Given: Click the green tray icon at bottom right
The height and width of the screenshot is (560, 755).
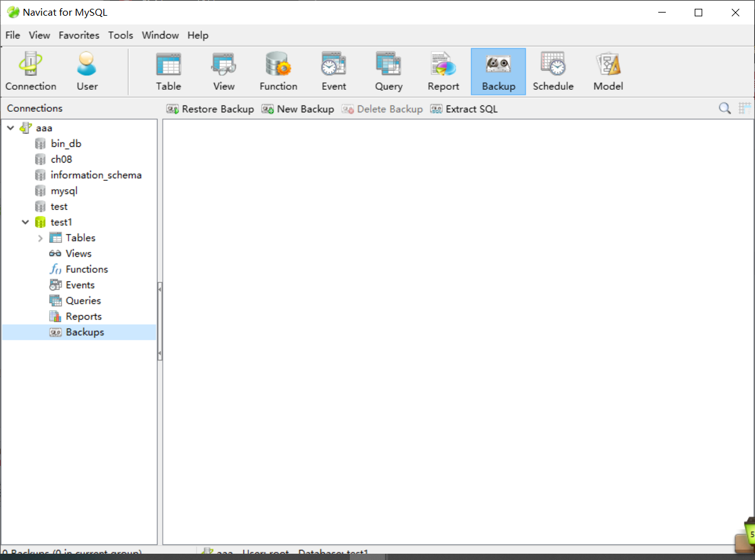Looking at the screenshot, I should tap(749, 532).
